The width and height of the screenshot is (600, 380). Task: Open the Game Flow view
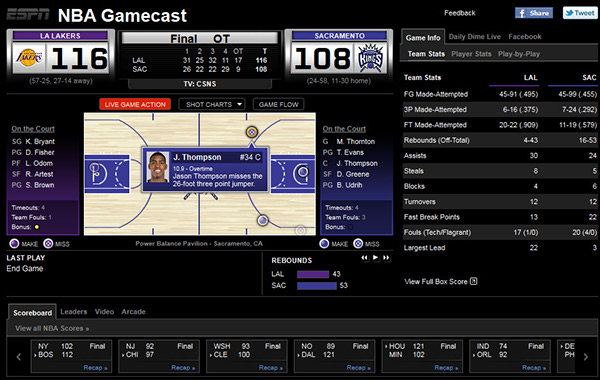click(279, 104)
